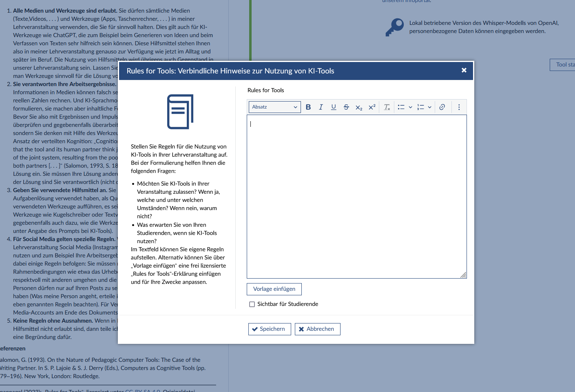Click the key icon beside Whisper description
575x392 pixels.
(394, 27)
